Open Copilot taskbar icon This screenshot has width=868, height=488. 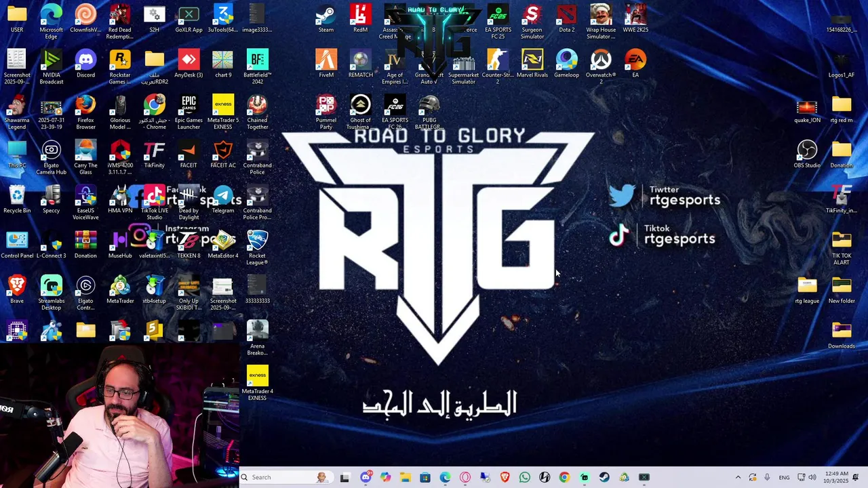385,477
